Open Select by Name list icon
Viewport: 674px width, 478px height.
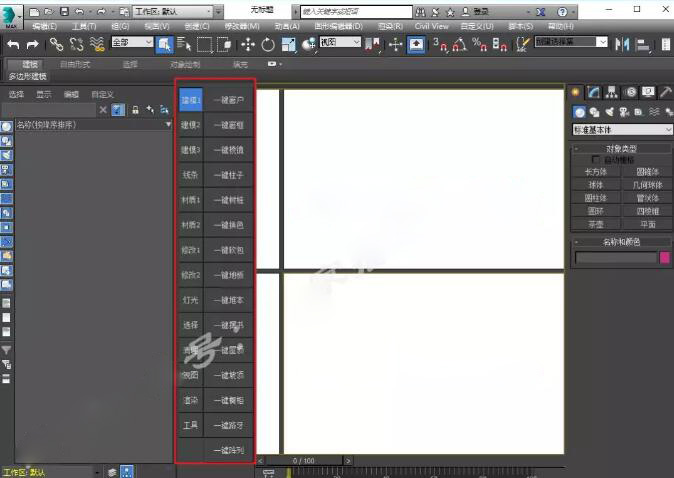[184, 44]
